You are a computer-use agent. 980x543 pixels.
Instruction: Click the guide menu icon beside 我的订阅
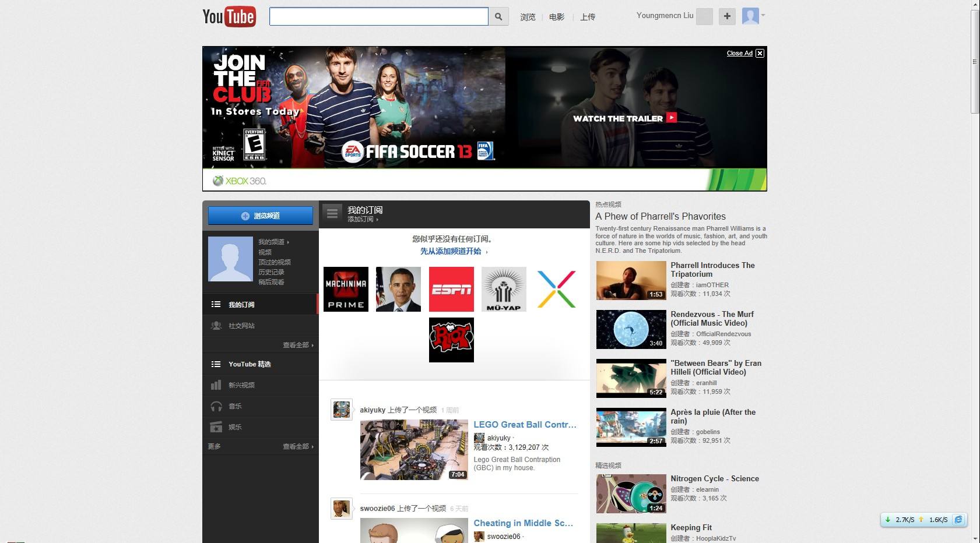(332, 213)
